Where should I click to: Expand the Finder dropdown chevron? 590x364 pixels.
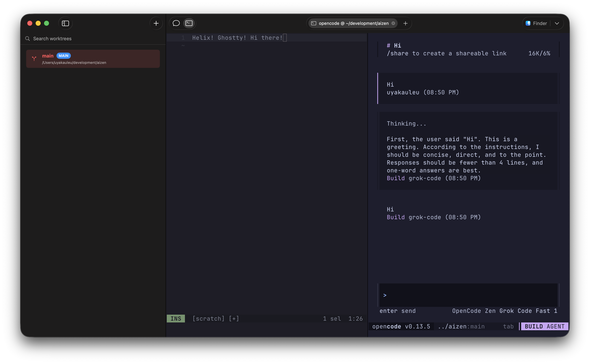click(x=557, y=23)
